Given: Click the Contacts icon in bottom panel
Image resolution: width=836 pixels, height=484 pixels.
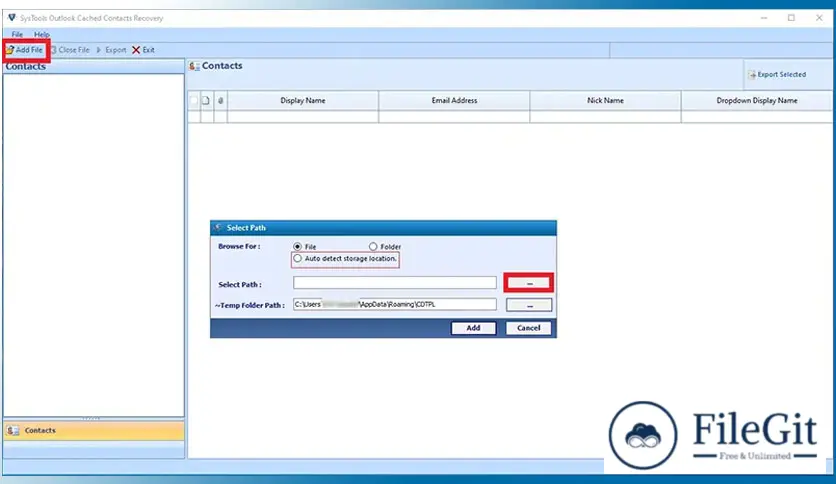Looking at the screenshot, I should point(13,430).
